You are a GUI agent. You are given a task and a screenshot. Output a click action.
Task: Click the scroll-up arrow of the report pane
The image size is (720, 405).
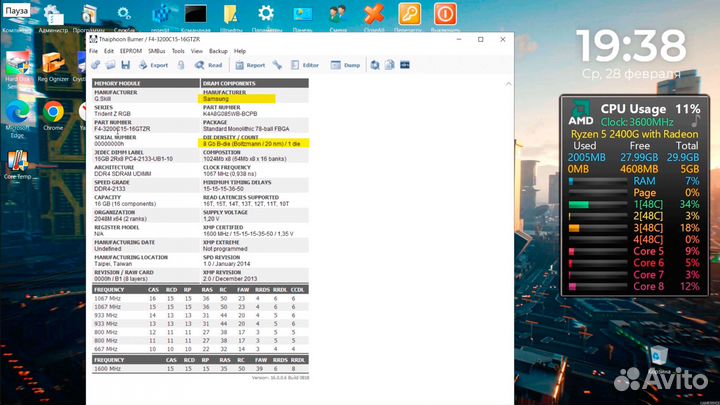[508, 84]
